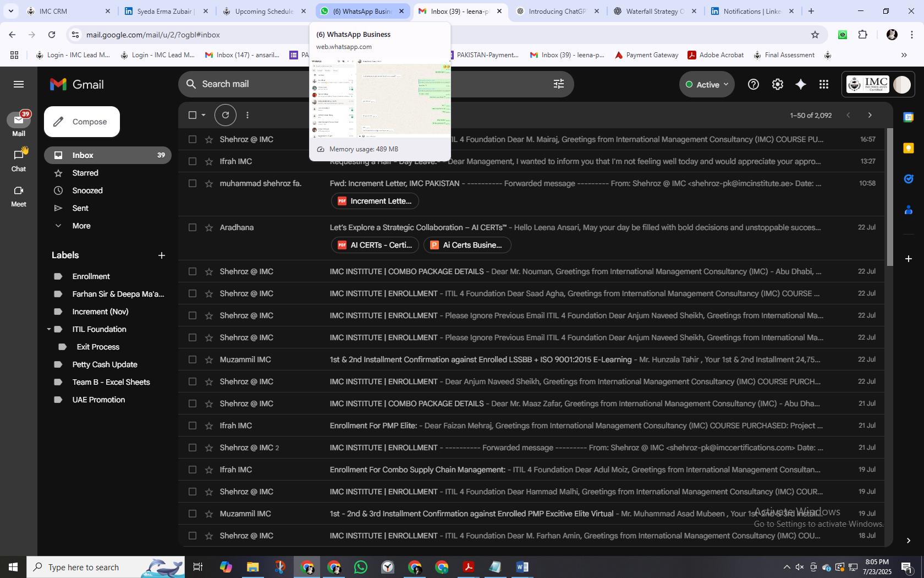Open Contacts side panel icon

point(909,210)
